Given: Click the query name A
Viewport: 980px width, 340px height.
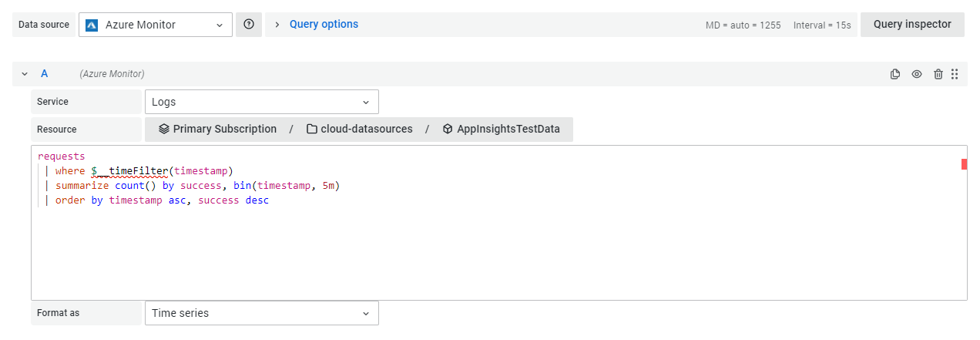Looking at the screenshot, I should tap(45, 74).
